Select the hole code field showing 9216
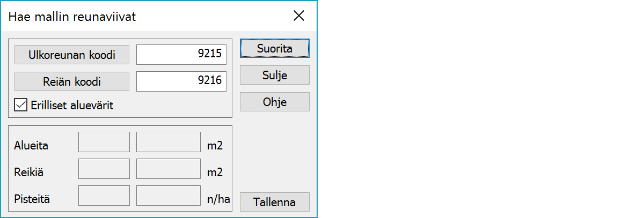The height and width of the screenshot is (218, 644). [x=181, y=82]
